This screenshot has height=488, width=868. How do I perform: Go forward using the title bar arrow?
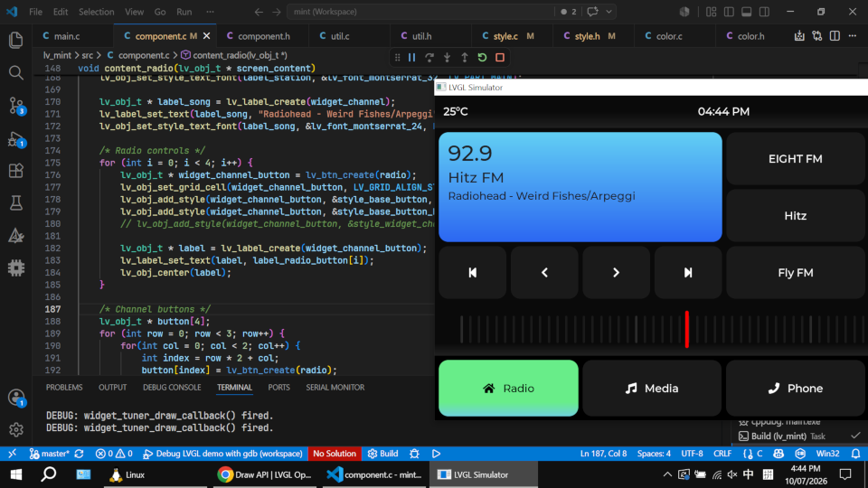(277, 12)
